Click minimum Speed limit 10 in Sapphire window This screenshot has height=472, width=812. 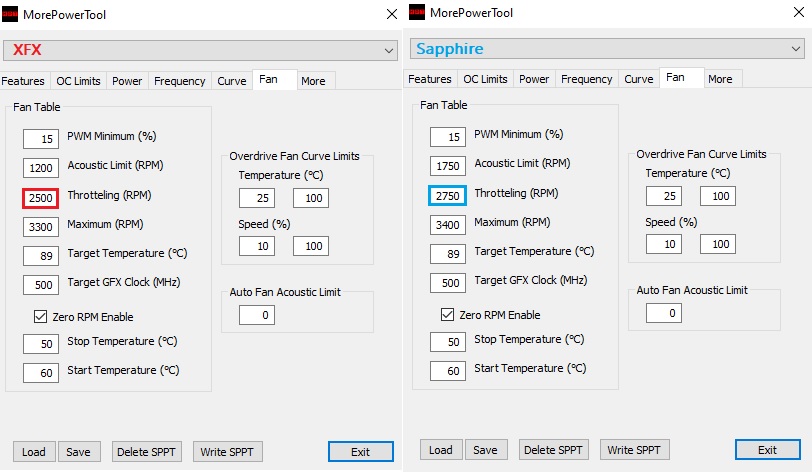tap(664, 244)
